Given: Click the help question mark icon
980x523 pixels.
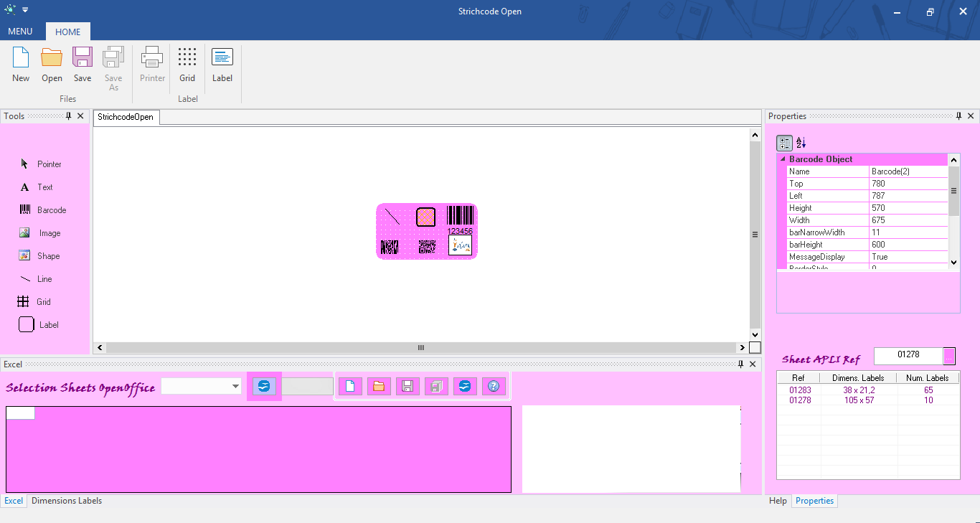Looking at the screenshot, I should pos(493,387).
